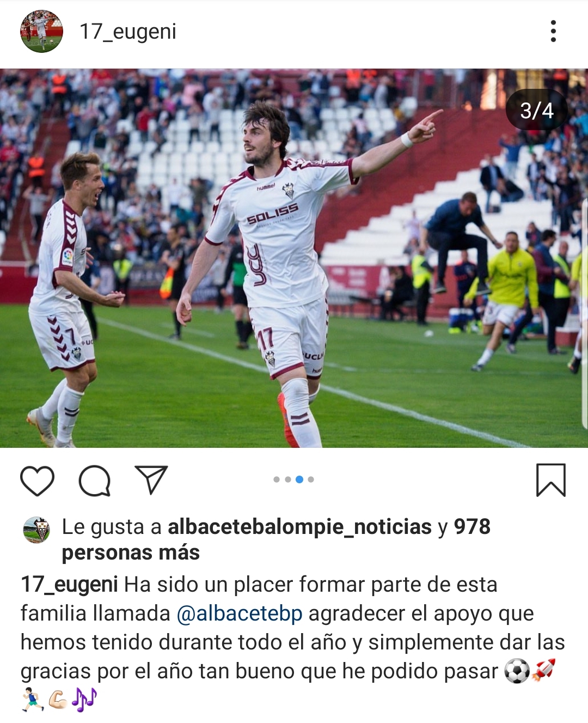Select the active third carousel dot
Image resolution: width=588 pixels, height=723 pixels.
(299, 479)
